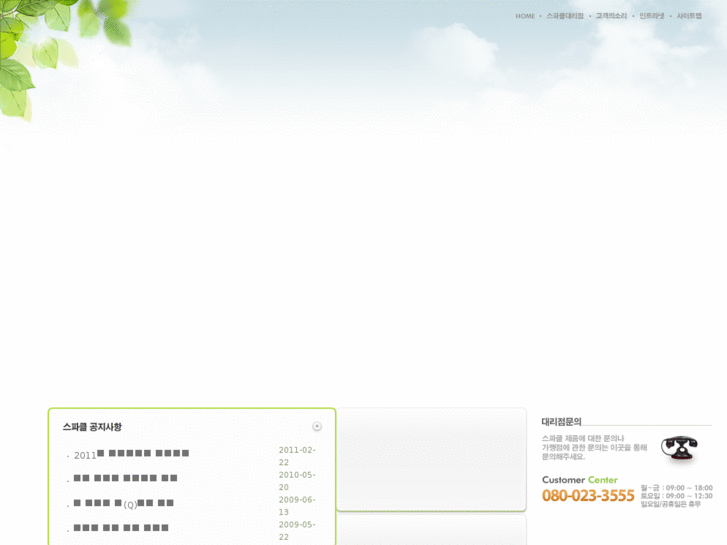
Task: Click the plus icon beside 스파클 공지사항
Action: [x=317, y=426]
